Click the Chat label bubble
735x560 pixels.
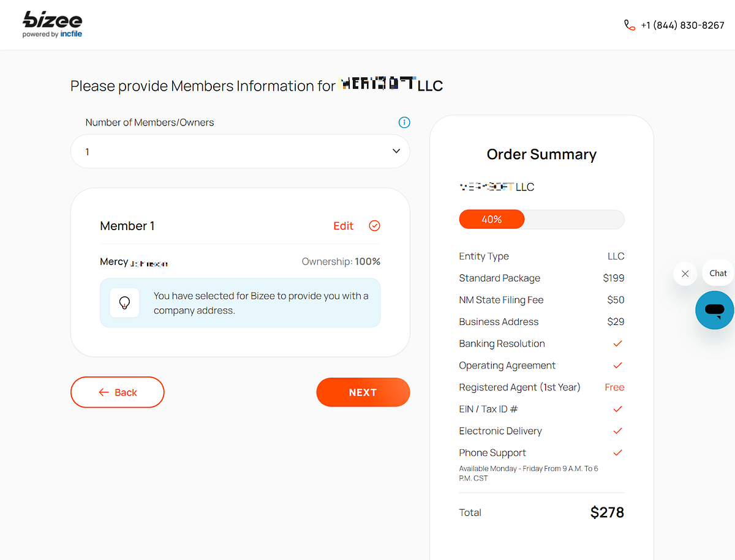click(718, 273)
